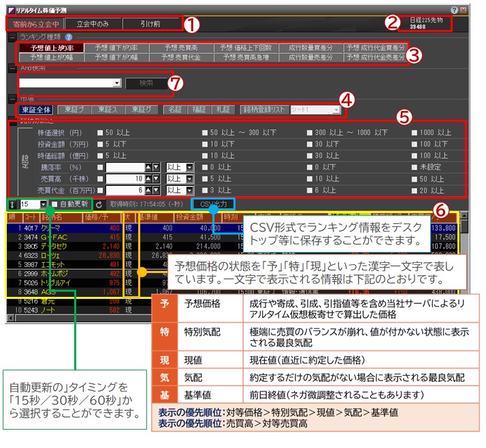Screen dimensions: 486x448
Task: Check 騰落率 未設定 checkbox
Action: 415,167
